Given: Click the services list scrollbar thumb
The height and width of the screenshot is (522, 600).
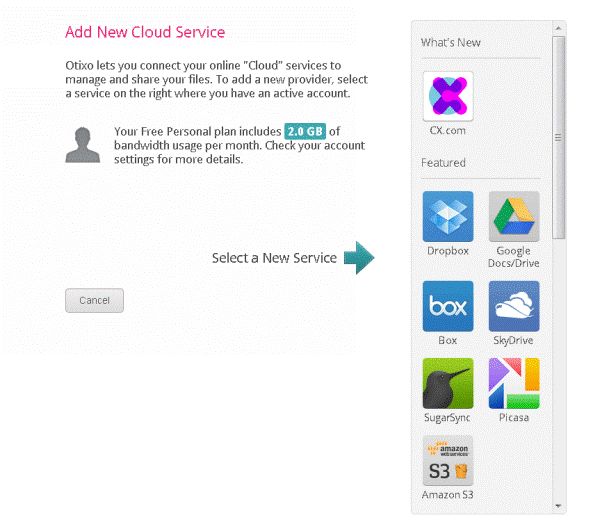Looking at the screenshot, I should tap(558, 138).
